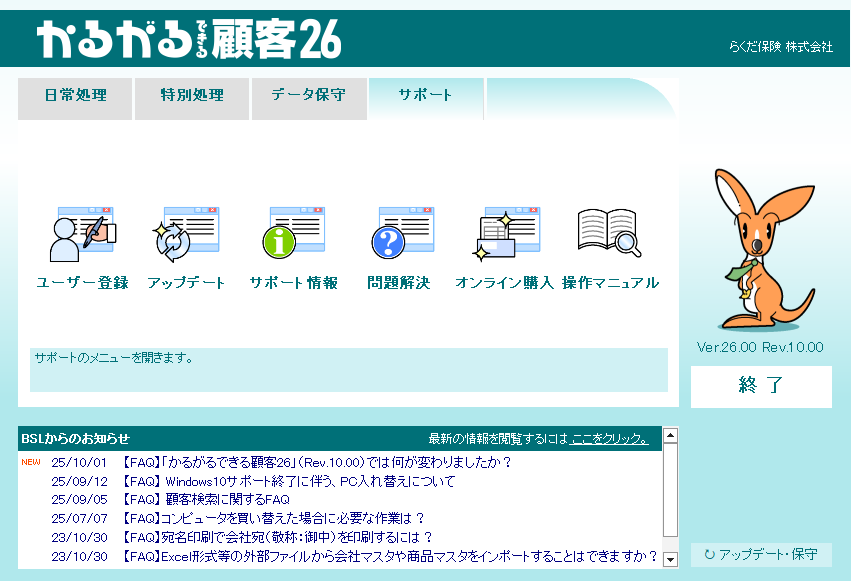Select the 問題解決 question mark icon

pyautogui.click(x=399, y=235)
